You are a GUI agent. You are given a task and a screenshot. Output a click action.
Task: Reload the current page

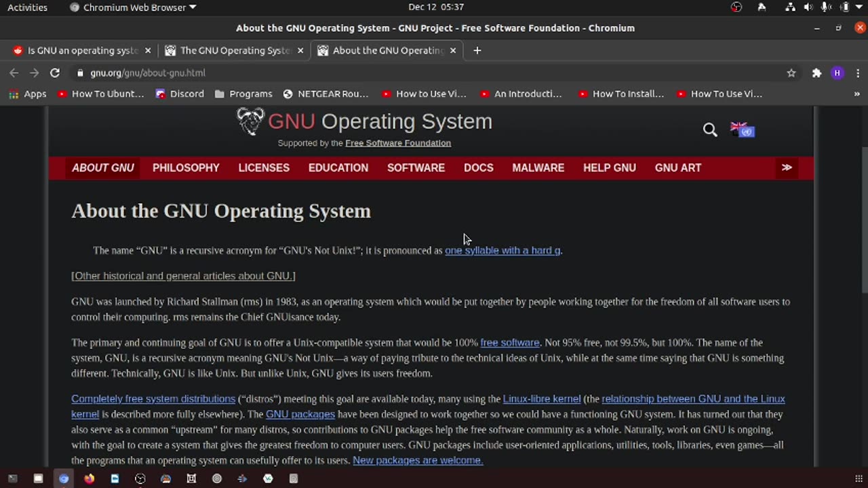[x=55, y=73]
